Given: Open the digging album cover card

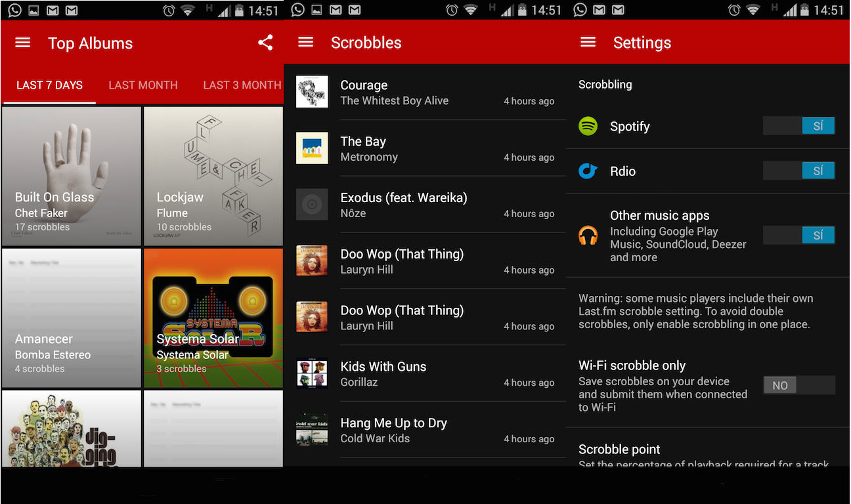Looking at the screenshot, I should point(72,429).
